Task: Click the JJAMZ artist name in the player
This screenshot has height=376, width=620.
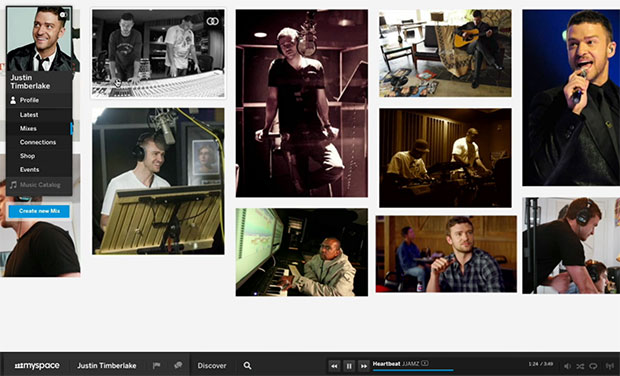Action: [x=410, y=363]
